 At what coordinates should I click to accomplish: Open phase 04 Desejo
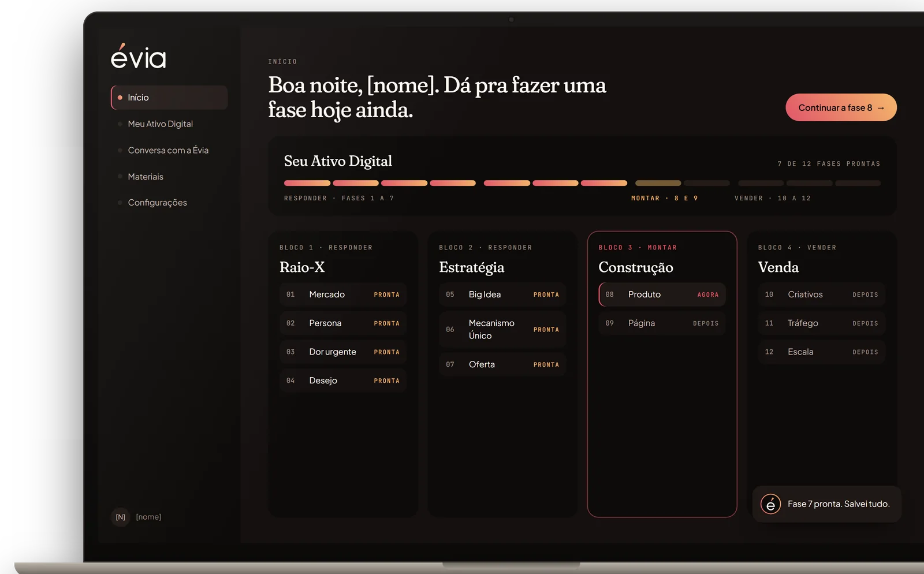(343, 381)
